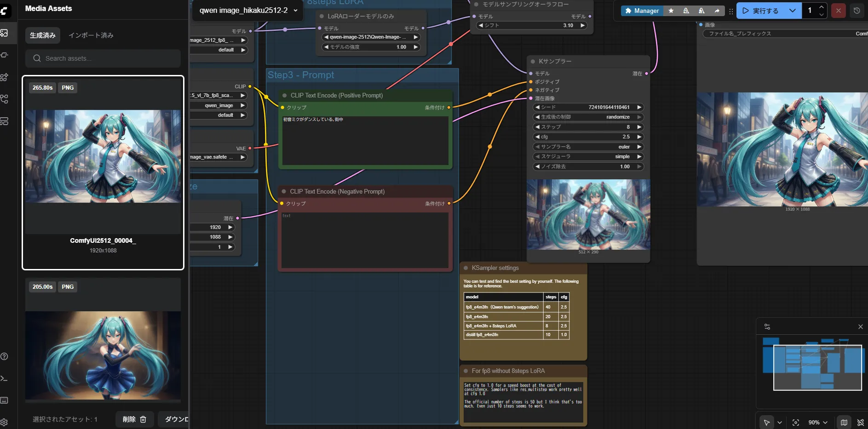This screenshot has width=868, height=429.
Task: Open the workflow tab qwen image_hikaku2512-2 dropdown
Action: tap(295, 10)
